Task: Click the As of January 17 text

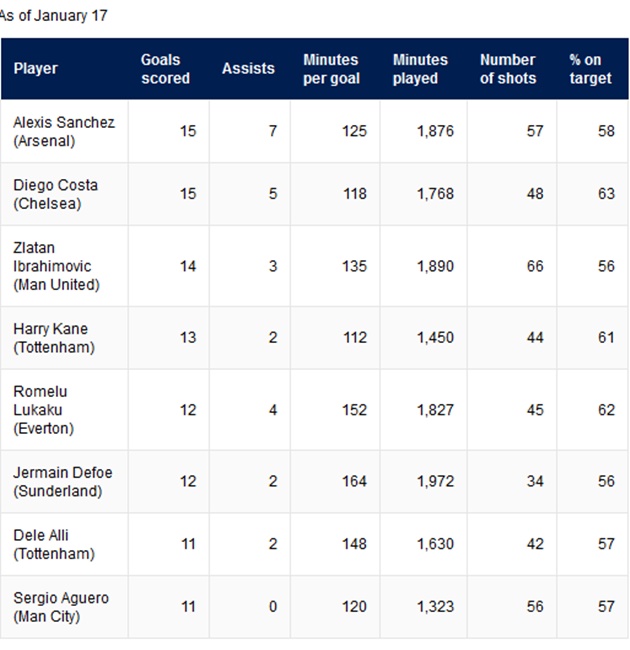Action: pyautogui.click(x=54, y=16)
